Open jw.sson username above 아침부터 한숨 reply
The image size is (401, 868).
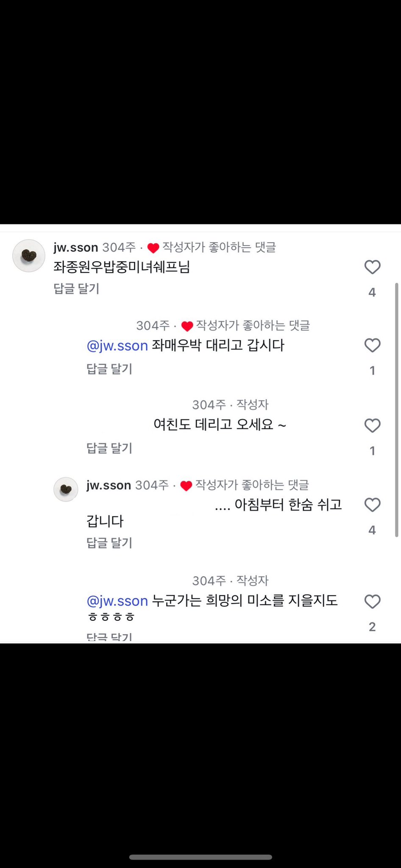pos(109,485)
